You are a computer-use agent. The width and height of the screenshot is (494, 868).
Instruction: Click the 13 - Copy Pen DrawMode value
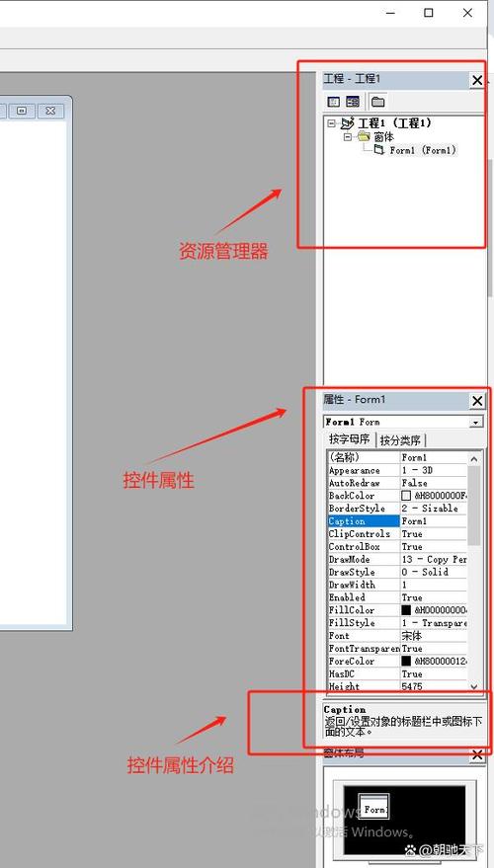pyautogui.click(x=434, y=559)
